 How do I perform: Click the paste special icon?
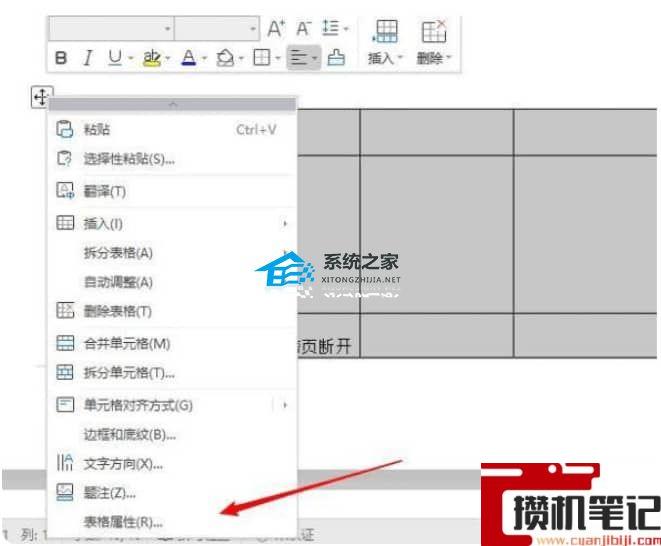click(x=65, y=159)
